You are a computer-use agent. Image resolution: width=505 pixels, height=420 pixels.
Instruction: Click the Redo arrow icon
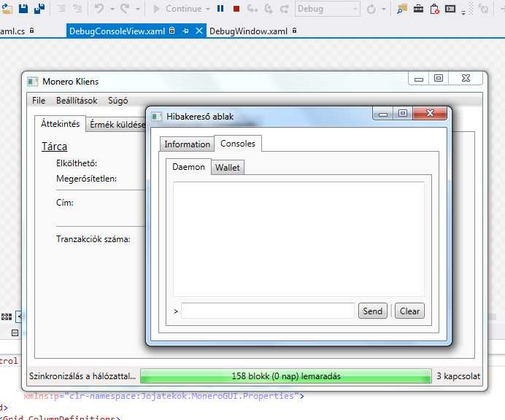pos(125,9)
